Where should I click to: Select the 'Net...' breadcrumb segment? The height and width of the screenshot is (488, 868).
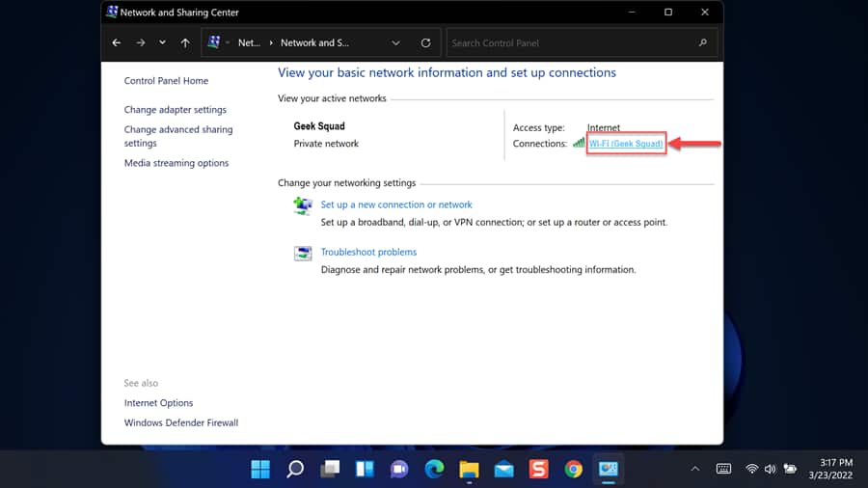[249, 42]
